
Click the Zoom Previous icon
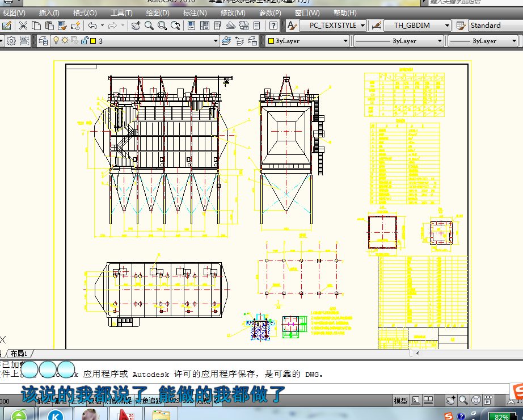click(176, 26)
